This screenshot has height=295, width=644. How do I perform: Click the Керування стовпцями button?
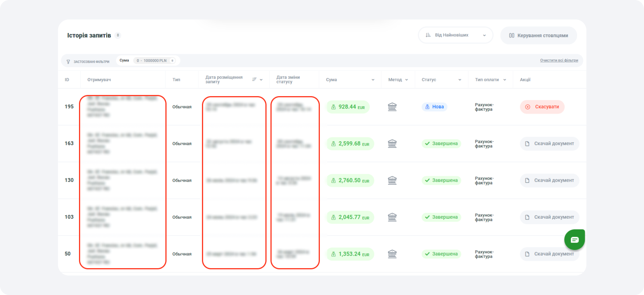pyautogui.click(x=539, y=35)
